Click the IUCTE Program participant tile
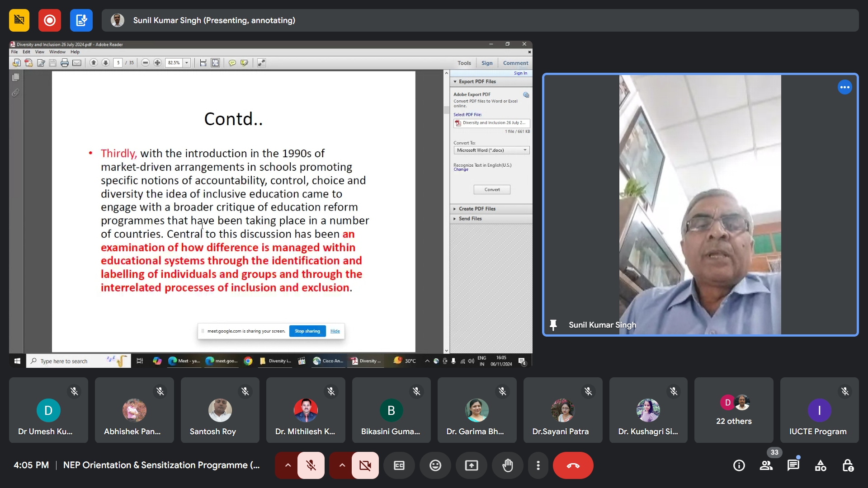Screen dimensions: 868x488 pos(819,410)
